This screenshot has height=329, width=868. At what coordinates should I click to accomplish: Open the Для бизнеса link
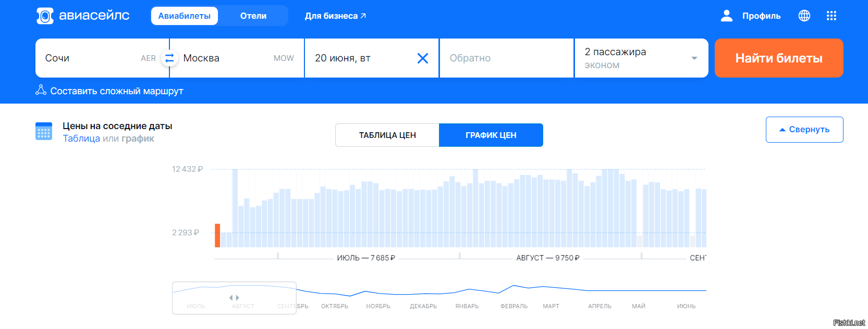tap(335, 16)
